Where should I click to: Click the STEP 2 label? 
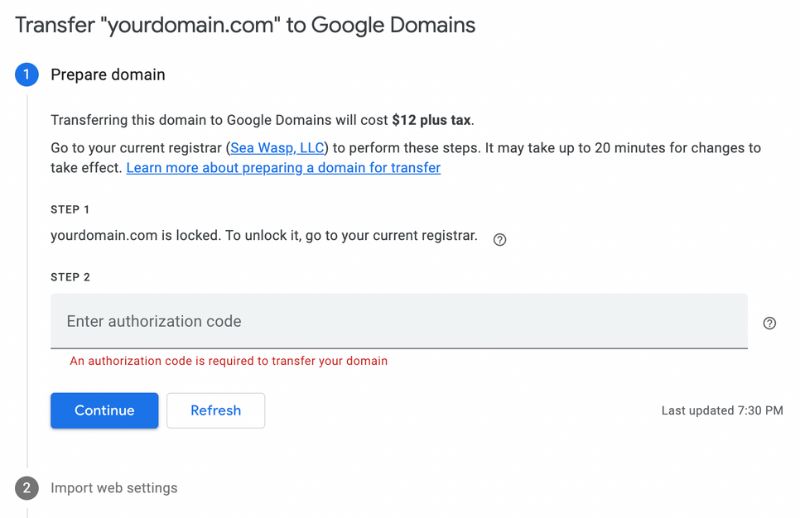[x=70, y=277]
